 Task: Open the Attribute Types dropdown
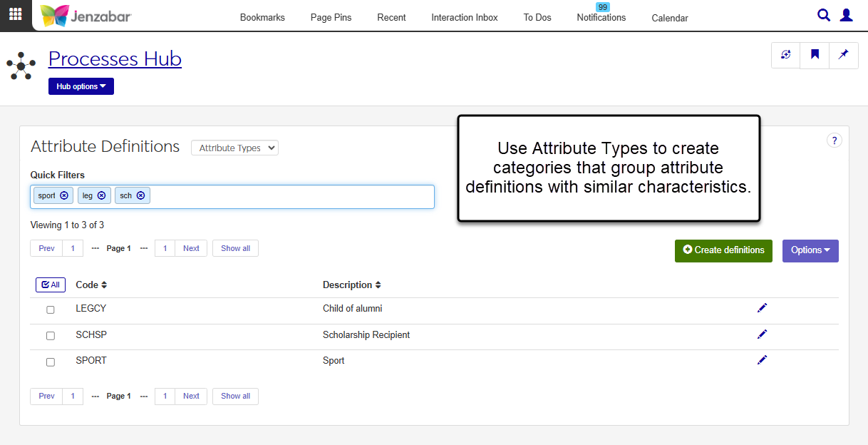coord(234,148)
